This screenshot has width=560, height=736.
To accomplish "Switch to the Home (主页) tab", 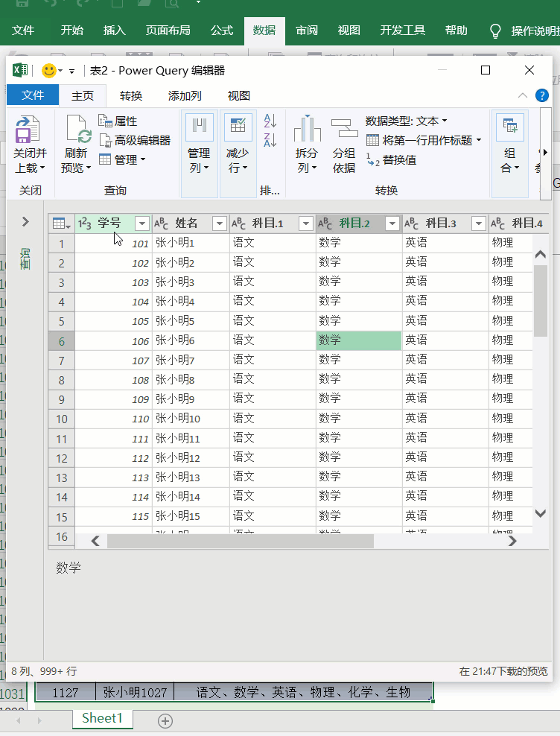I will (x=83, y=96).
